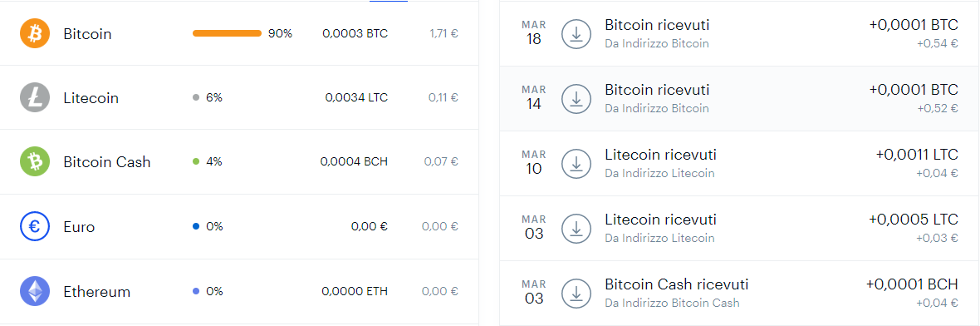Open the Mar 18 Bitcoin ricevuti transaction
980x326 pixels.
739,34
